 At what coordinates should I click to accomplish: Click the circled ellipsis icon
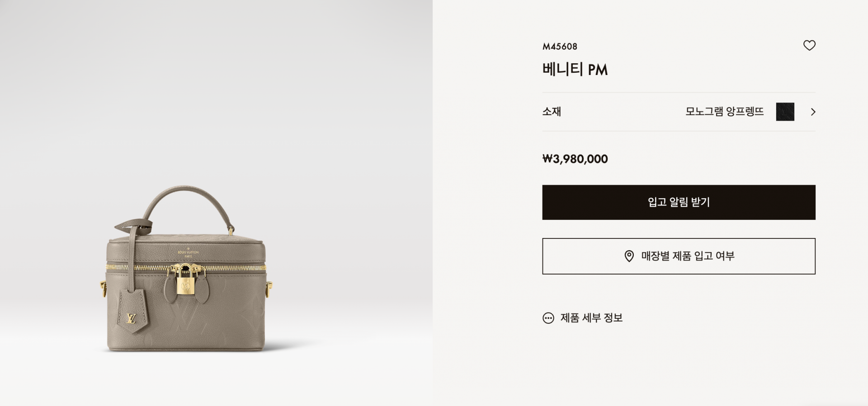click(x=548, y=318)
